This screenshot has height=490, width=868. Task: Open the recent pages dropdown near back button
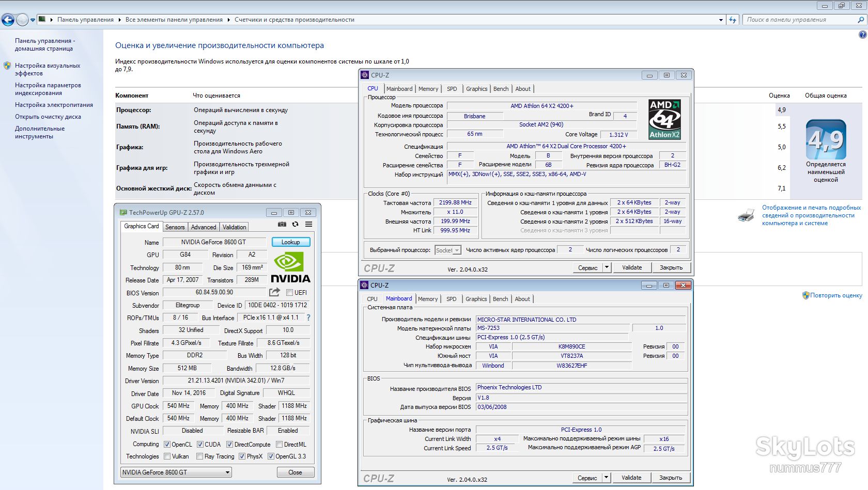click(33, 20)
